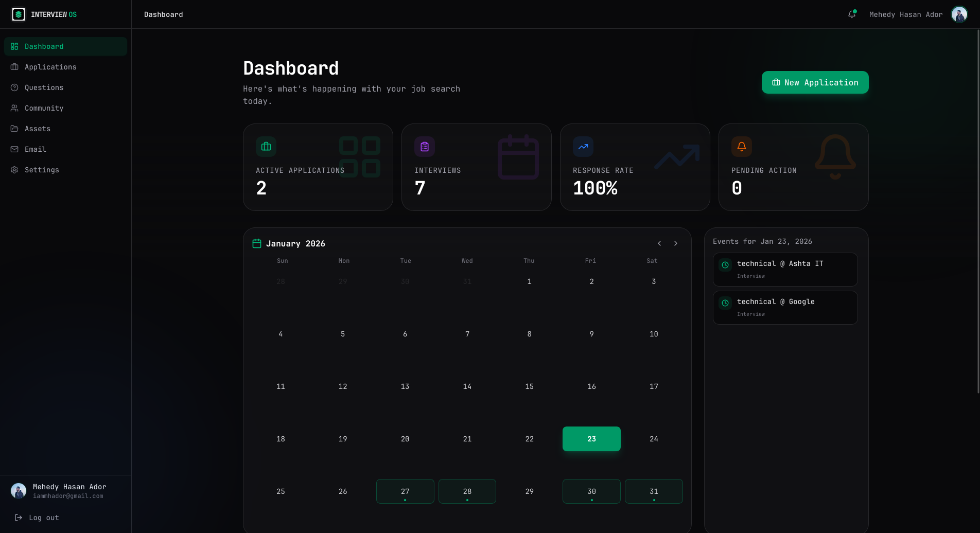
Task: Select the Questions icon in sidebar
Action: point(14,87)
